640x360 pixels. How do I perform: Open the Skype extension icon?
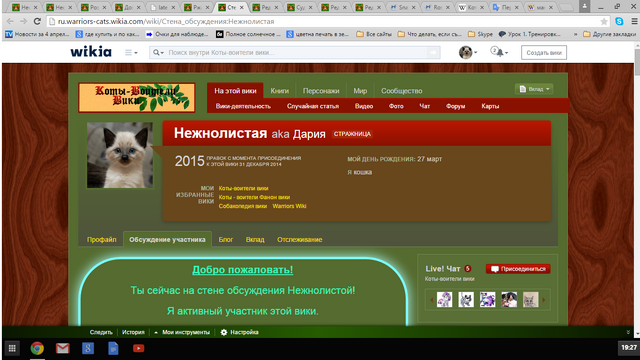[619, 21]
